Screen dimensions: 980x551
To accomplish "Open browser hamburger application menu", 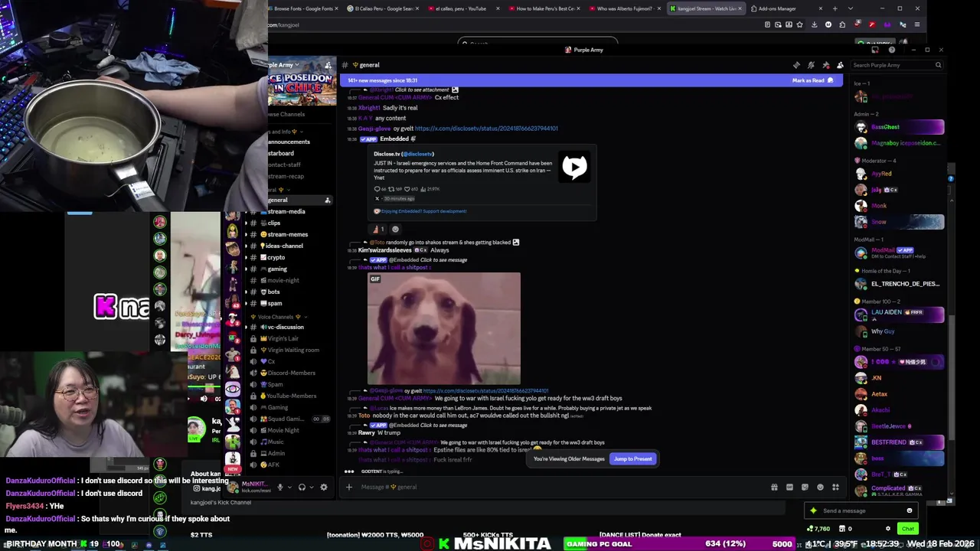I will point(917,24).
